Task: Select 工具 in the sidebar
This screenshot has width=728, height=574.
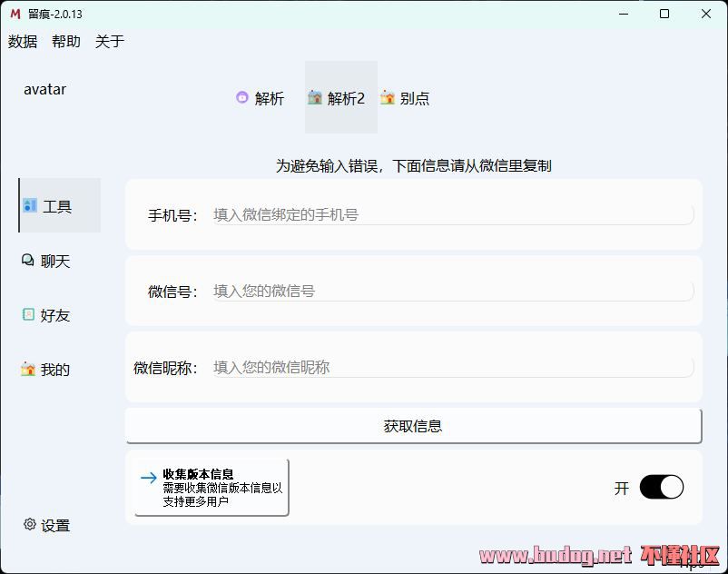Action: 60,205
